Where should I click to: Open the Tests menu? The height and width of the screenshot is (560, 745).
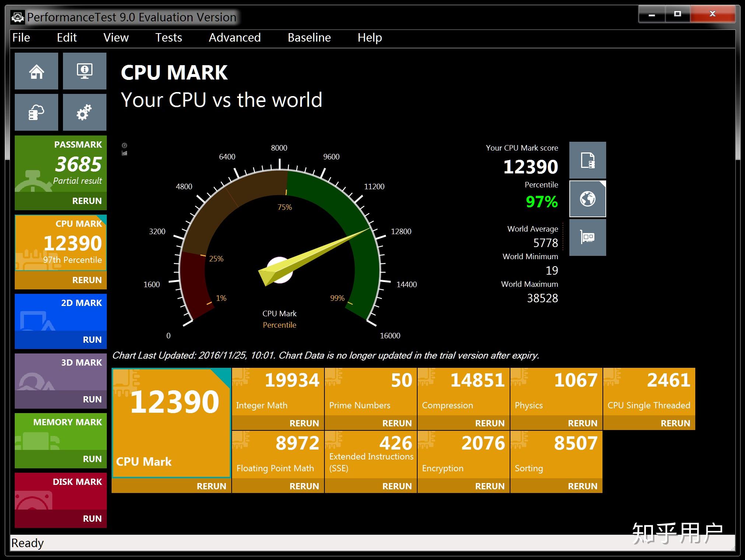pyautogui.click(x=168, y=38)
